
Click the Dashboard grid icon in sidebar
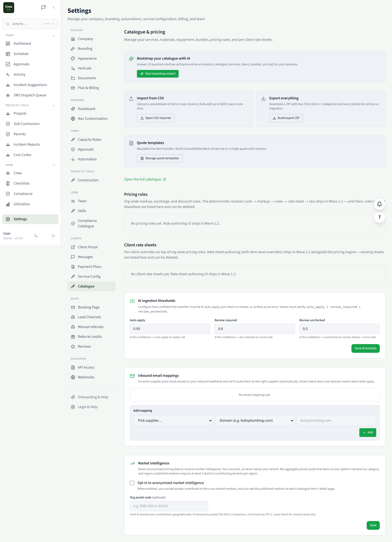(8, 44)
